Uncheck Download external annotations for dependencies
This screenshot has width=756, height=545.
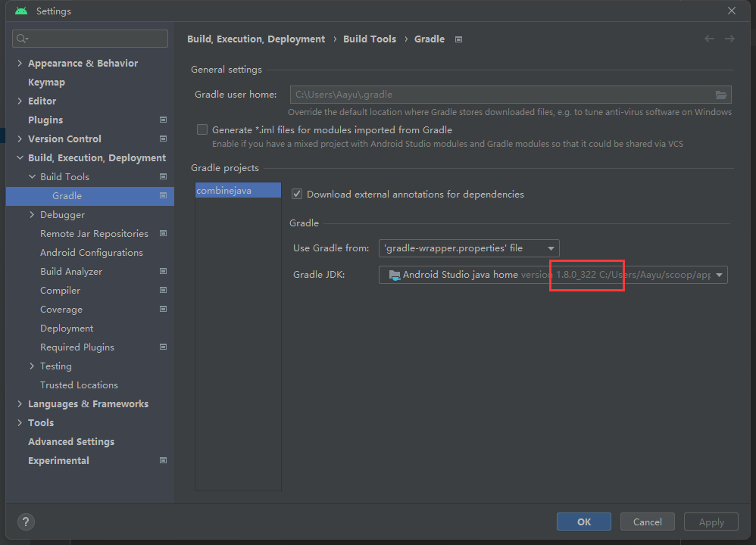click(x=297, y=194)
